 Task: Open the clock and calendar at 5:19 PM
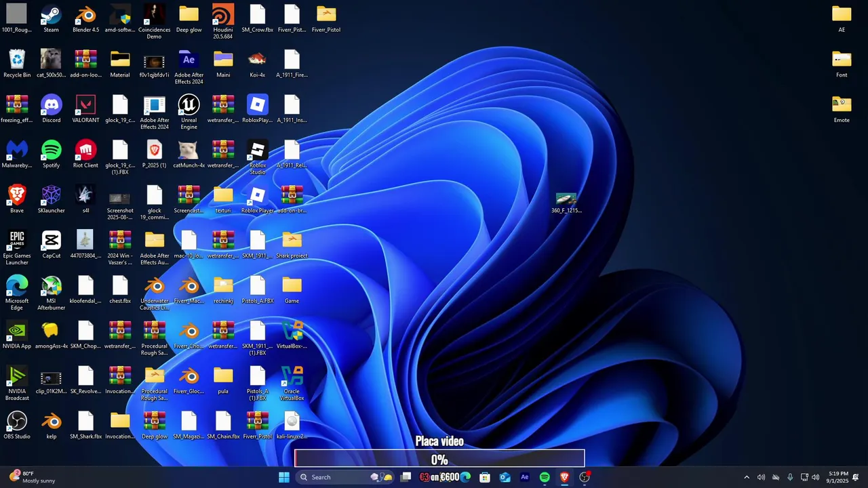(x=838, y=477)
